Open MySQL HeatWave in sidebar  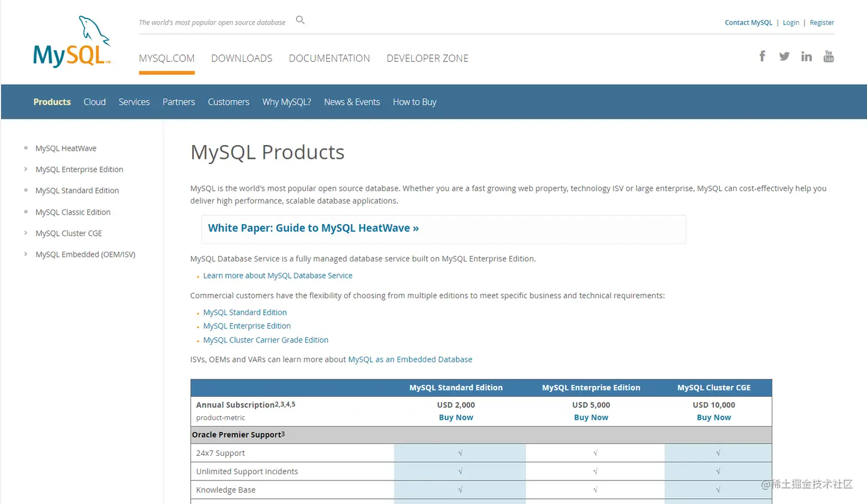[x=66, y=148]
